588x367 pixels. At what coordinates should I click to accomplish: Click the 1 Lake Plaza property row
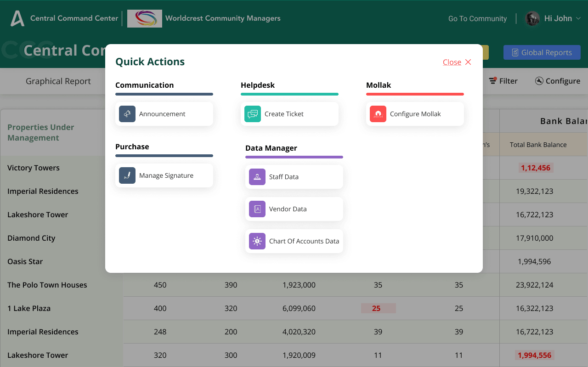pos(29,308)
